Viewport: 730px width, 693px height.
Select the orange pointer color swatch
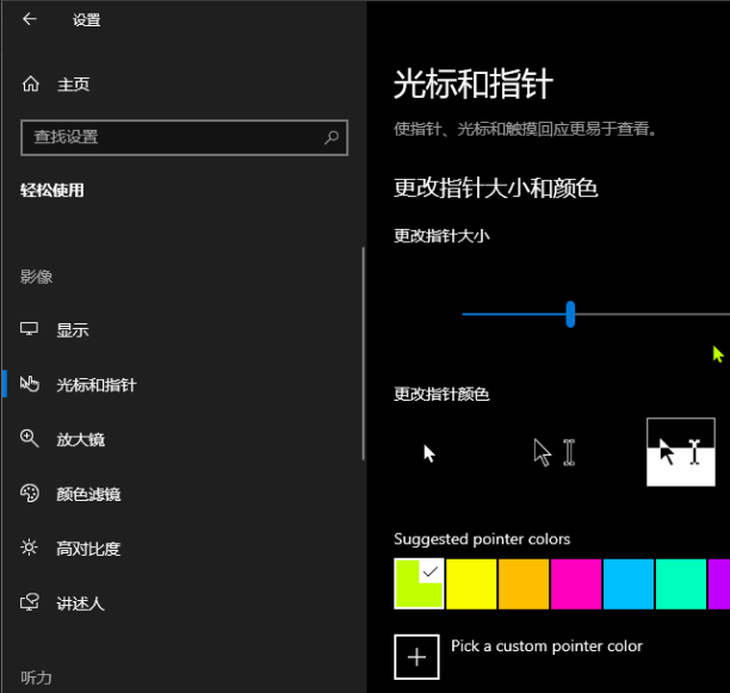click(524, 584)
